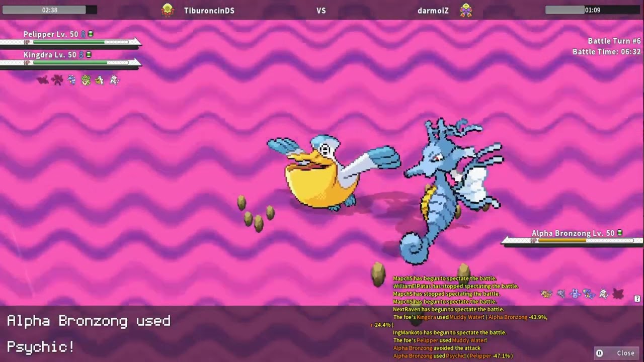The height and width of the screenshot is (362, 644).
Task: Click Alpha Bronzong yellow HP bar
Action: click(x=586, y=241)
